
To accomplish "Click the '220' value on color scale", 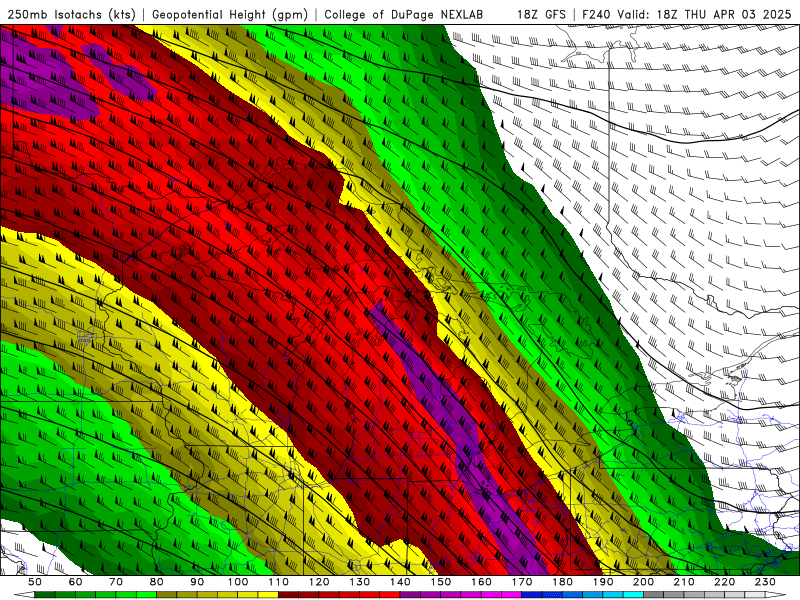I will pos(724,582).
